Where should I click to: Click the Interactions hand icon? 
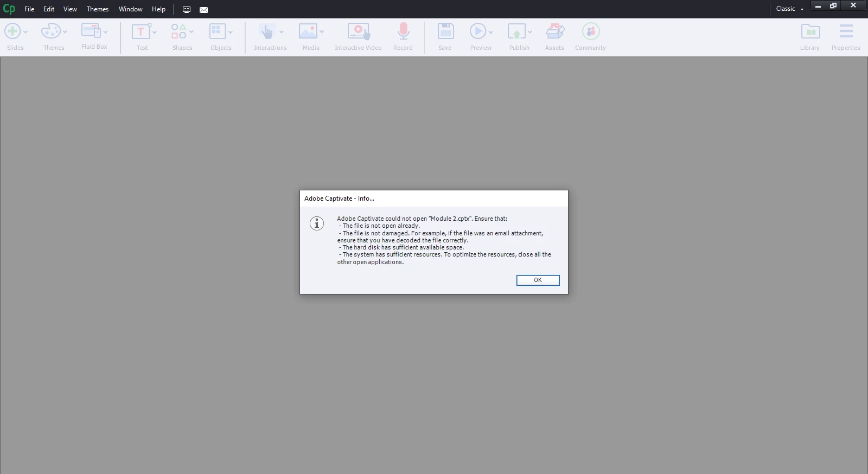[267, 31]
